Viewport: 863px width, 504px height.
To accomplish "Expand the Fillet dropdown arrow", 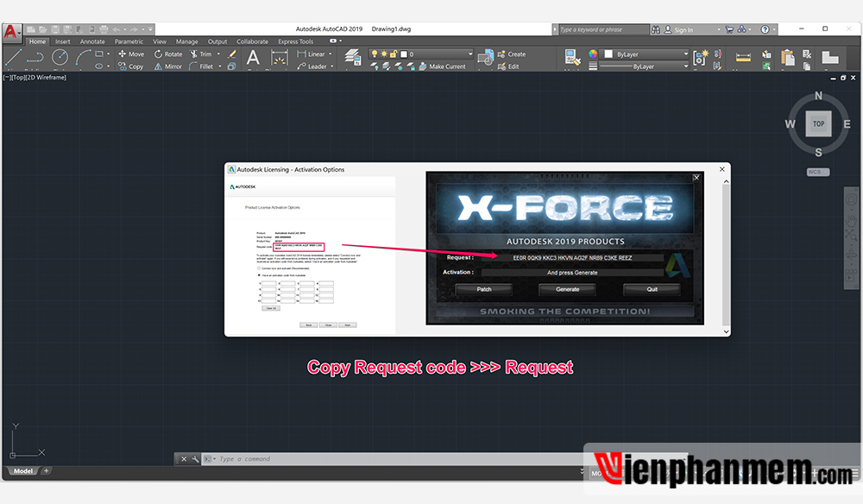I will coord(219,66).
